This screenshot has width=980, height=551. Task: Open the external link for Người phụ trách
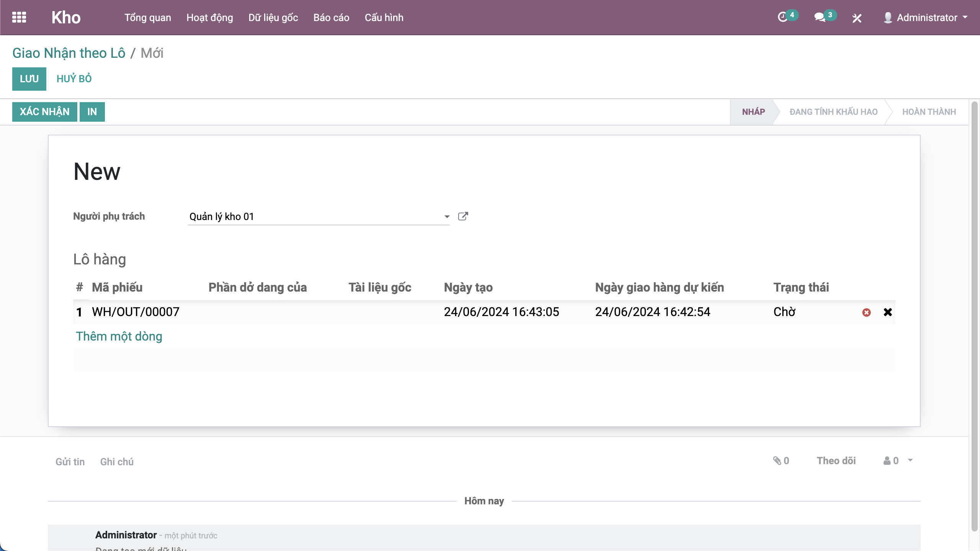[x=463, y=217]
